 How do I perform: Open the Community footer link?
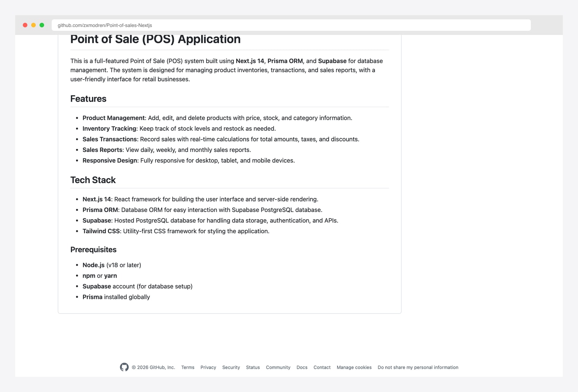pos(278,367)
